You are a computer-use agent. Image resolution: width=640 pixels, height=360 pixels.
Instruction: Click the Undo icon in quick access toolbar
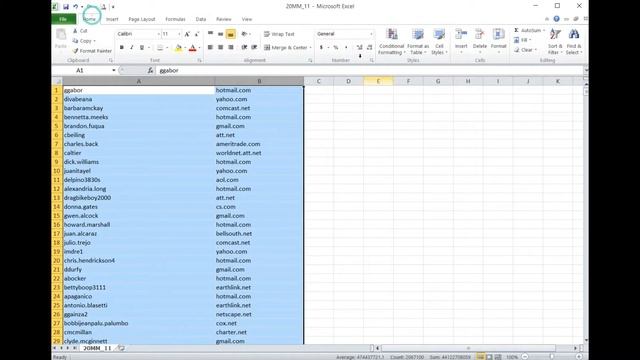(x=76, y=7)
